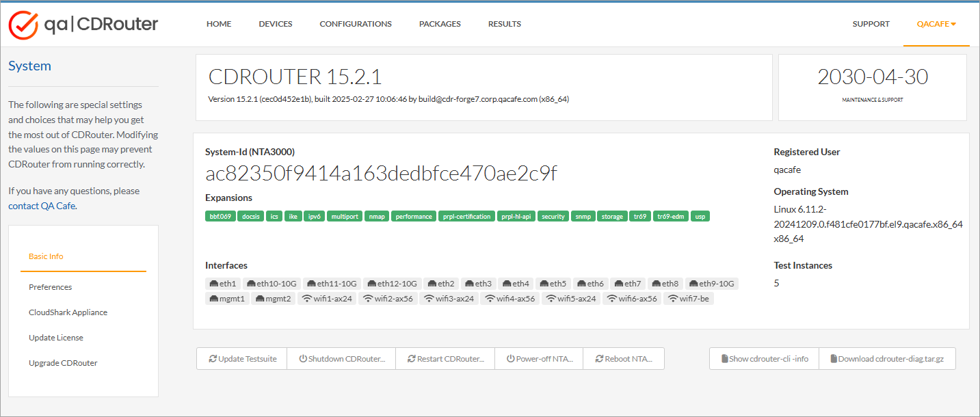Image resolution: width=980 pixels, height=417 pixels.
Task: Click Shutdown CDRouter button
Action: tap(342, 359)
